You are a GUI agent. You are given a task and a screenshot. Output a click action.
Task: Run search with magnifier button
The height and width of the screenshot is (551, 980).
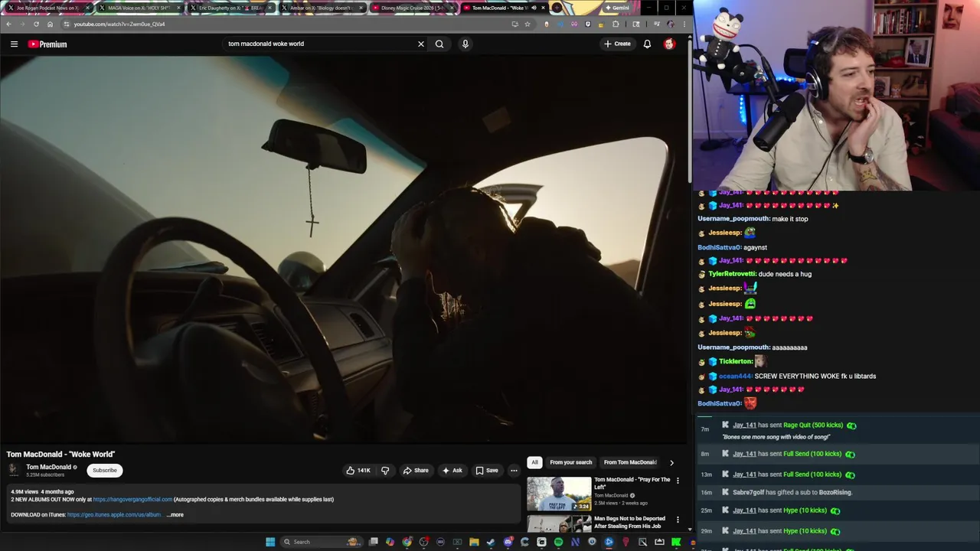coord(439,44)
